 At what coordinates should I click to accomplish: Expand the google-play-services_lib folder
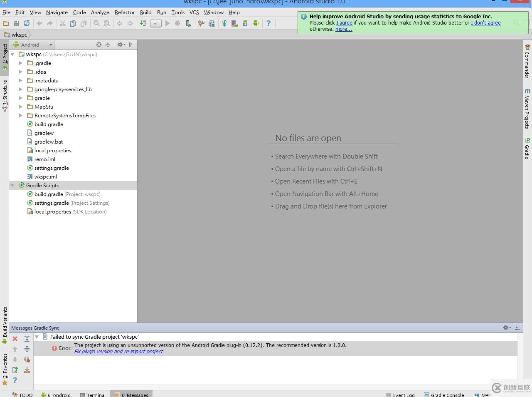coord(21,89)
